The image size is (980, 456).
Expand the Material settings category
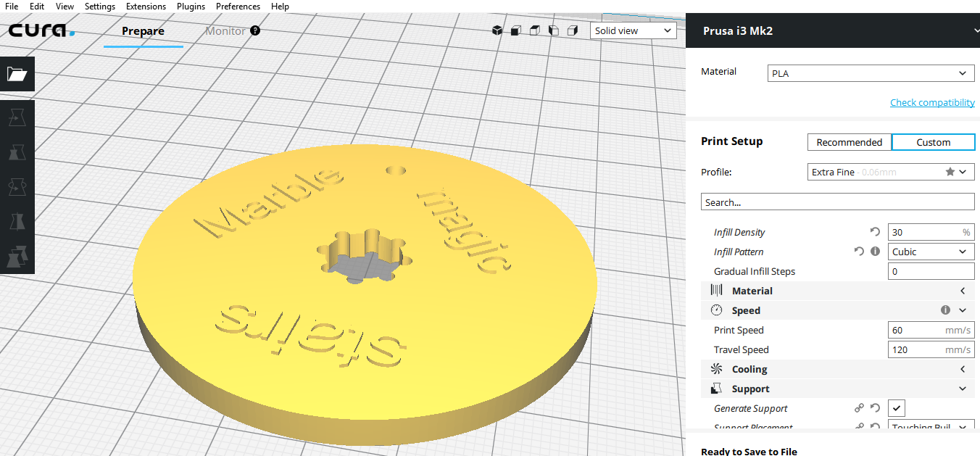[x=837, y=291]
